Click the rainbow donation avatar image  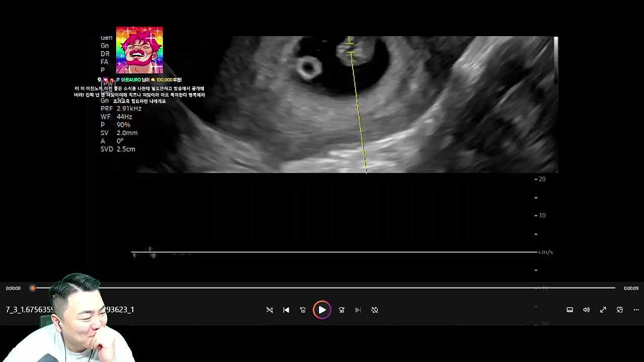point(139,50)
